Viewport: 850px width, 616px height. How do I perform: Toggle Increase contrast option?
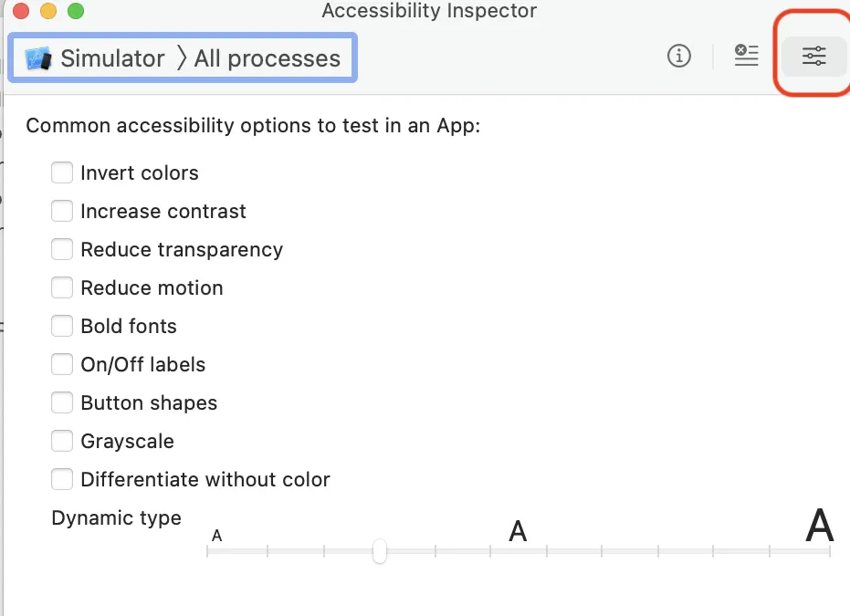(62, 211)
